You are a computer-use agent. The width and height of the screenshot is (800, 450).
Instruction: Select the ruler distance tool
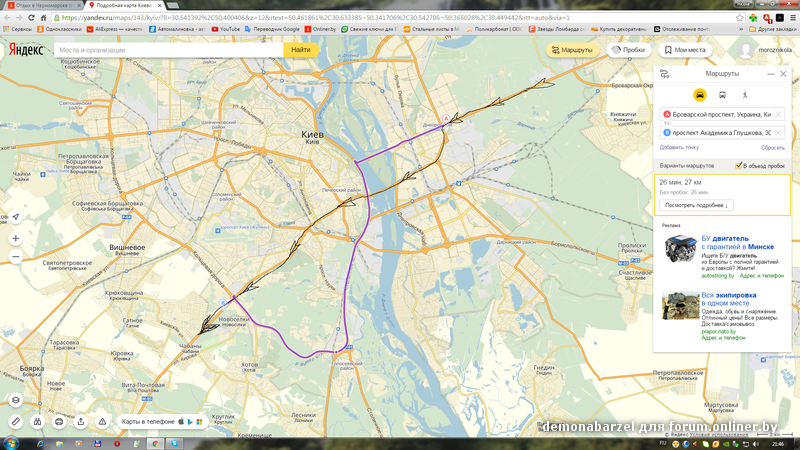pyautogui.click(x=16, y=422)
